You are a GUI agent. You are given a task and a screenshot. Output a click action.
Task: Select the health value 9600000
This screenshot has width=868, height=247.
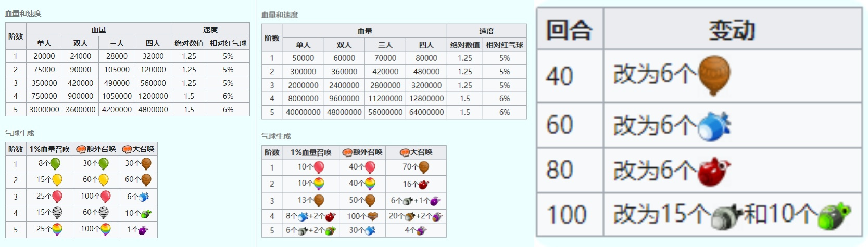pyautogui.click(x=344, y=99)
